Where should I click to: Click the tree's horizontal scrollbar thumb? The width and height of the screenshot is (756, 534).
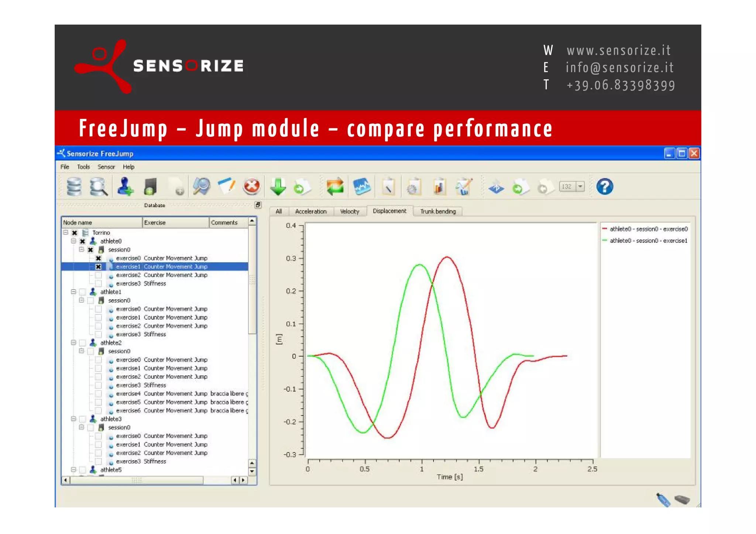pyautogui.click(x=137, y=480)
